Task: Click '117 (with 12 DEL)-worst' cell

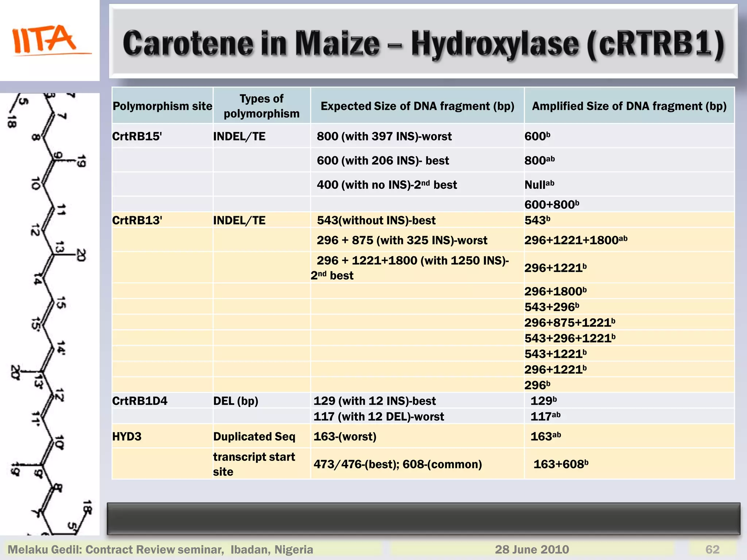Action: [417, 416]
